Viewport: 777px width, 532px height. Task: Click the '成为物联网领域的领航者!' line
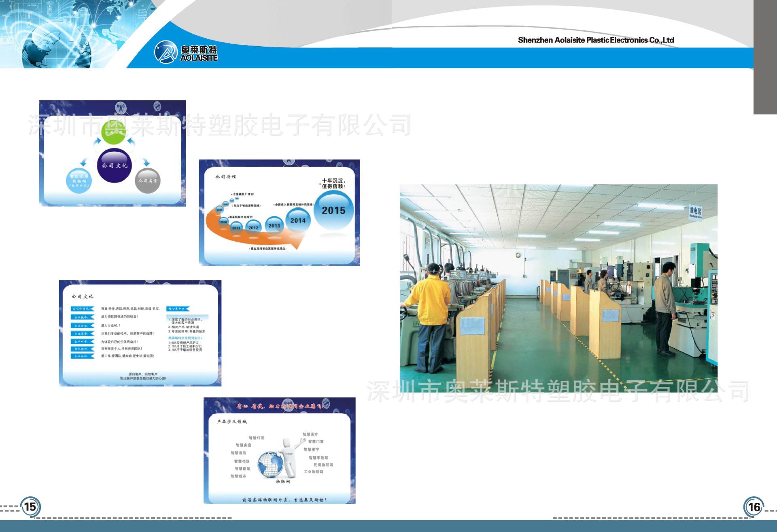[120, 317]
